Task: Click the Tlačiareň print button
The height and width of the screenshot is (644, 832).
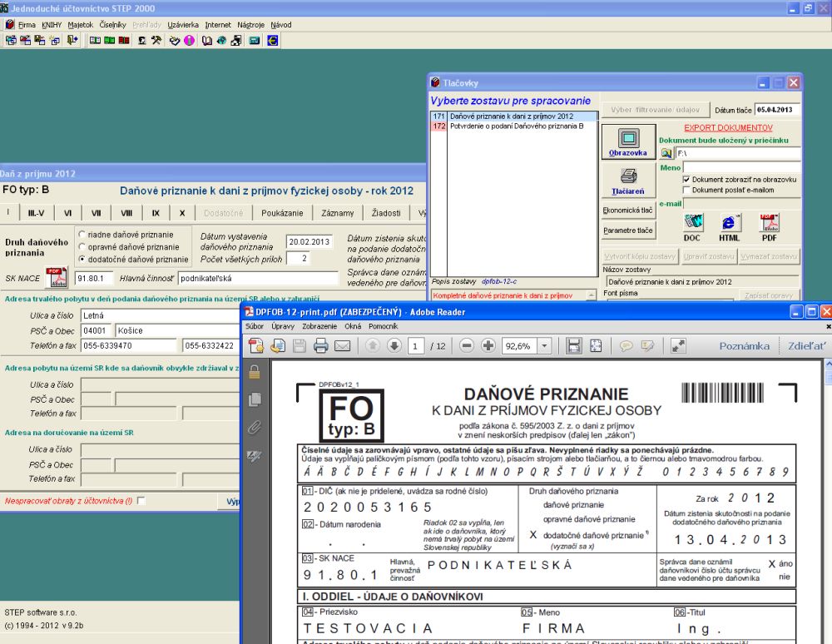Action: tap(628, 181)
